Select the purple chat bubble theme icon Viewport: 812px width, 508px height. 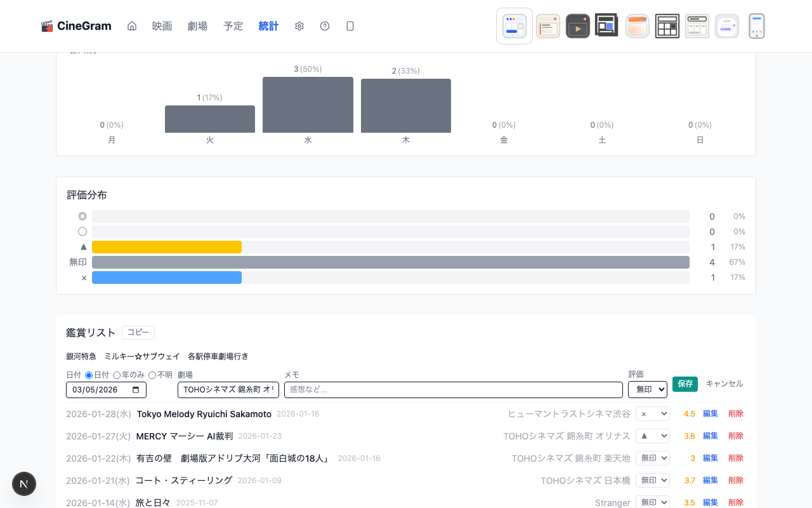(726, 26)
